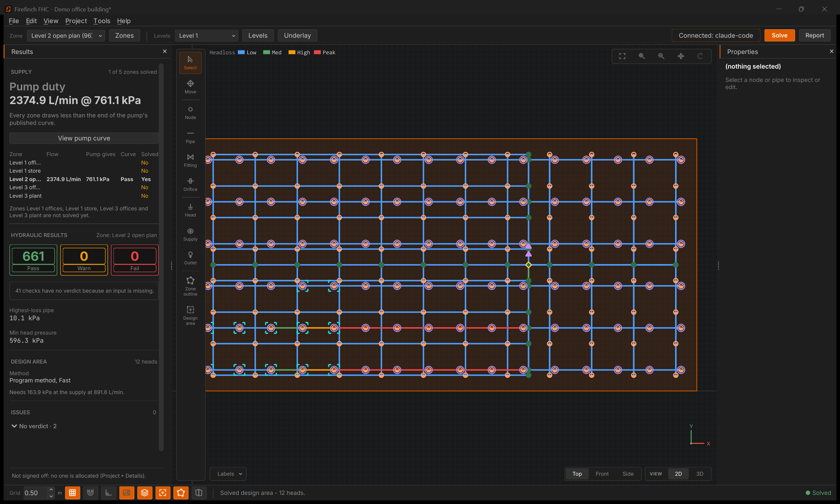Screen dimensions: 840x504
Task: Collapse the No verdict issues group
Action: tap(14, 426)
